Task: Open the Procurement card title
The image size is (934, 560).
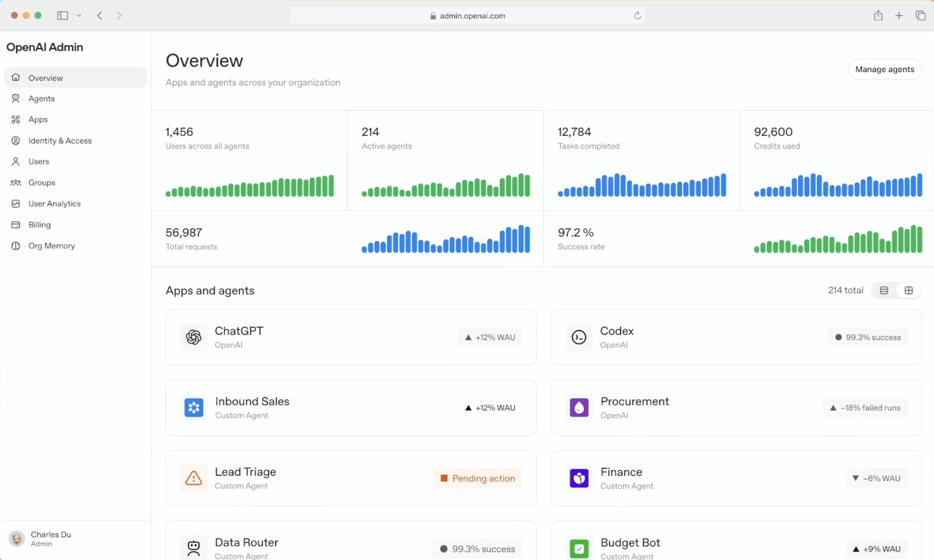Action: point(635,401)
